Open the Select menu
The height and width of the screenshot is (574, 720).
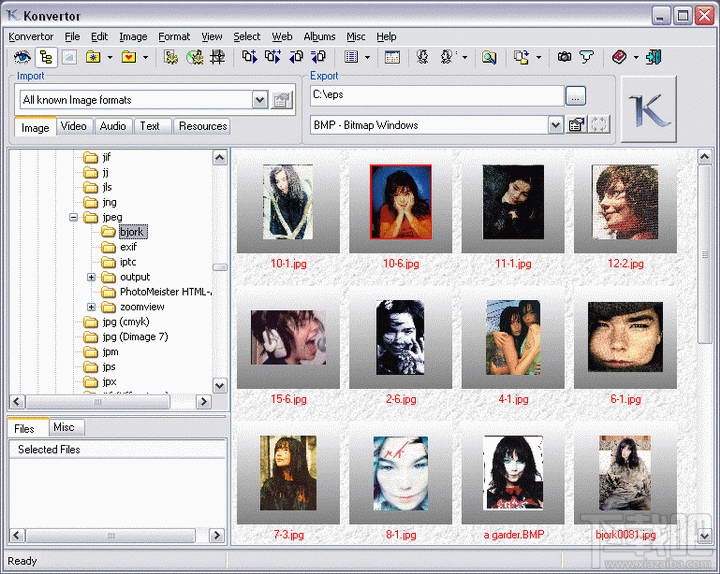coord(247,36)
